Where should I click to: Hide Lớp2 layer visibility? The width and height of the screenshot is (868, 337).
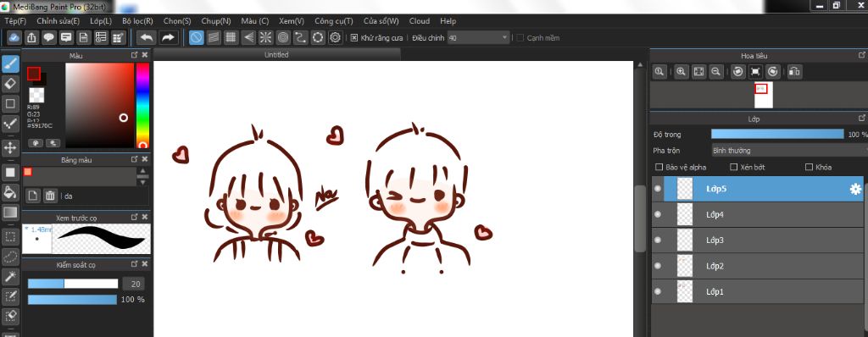658,266
